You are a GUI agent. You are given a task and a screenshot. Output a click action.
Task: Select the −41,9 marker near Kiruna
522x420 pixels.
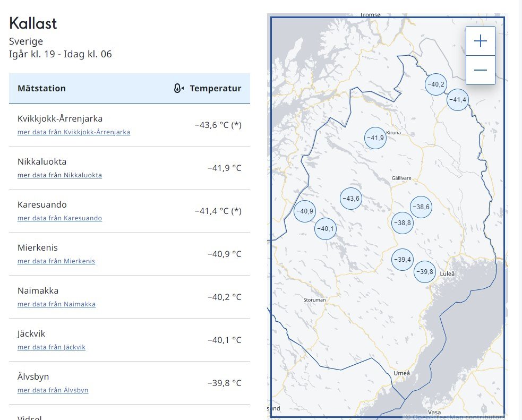point(375,138)
